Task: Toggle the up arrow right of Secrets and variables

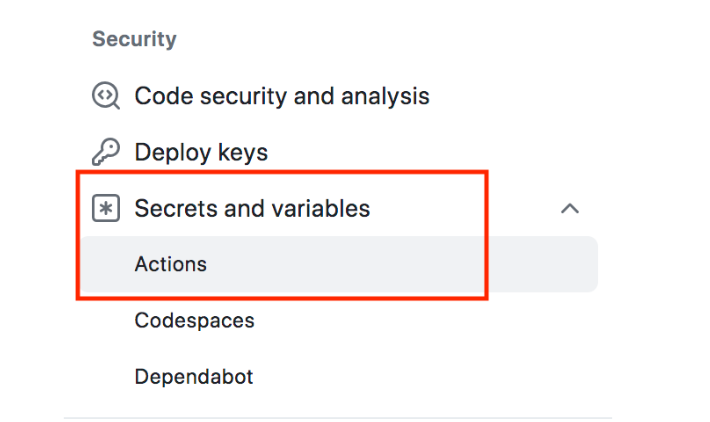Action: 570,209
